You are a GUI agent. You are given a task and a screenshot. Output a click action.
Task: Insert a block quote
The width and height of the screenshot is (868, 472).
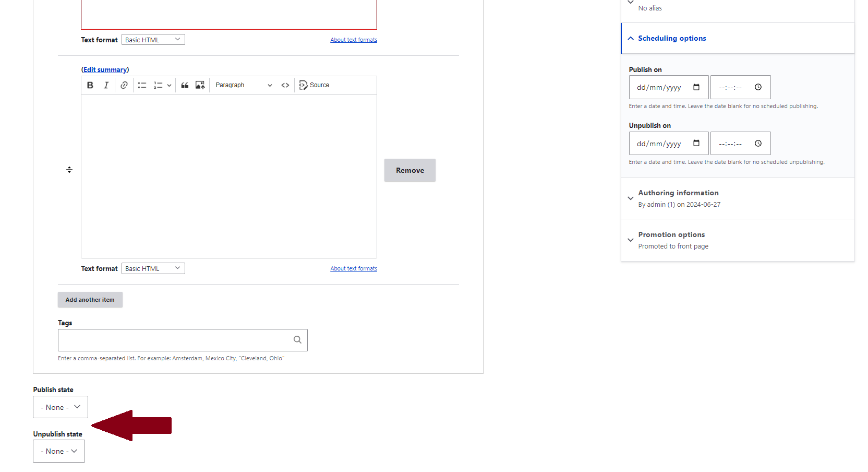pos(185,85)
